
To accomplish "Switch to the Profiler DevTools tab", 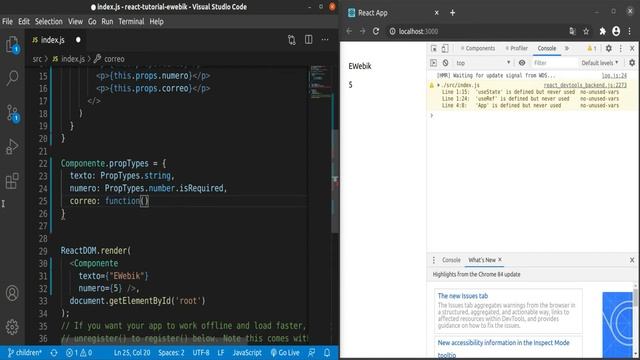I will (x=516, y=48).
